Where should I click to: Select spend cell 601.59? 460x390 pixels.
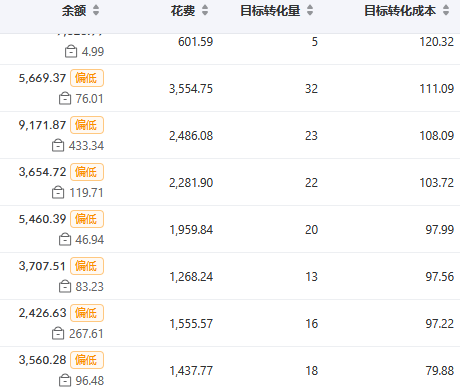195,42
